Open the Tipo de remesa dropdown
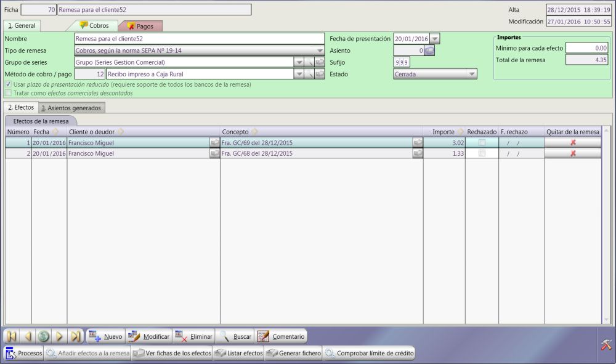616x364 pixels. (x=320, y=51)
